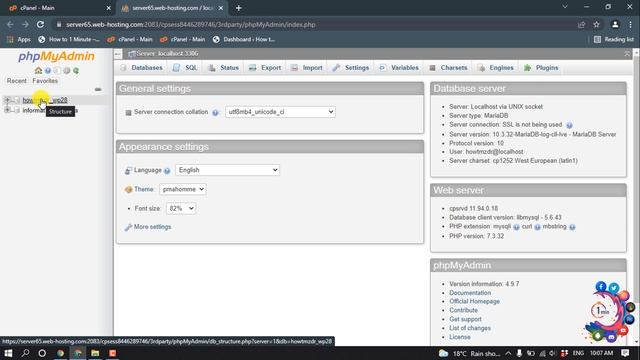Screen dimensions: 640x360
Task: Open Dashboard bookmark in bookmarks bar
Action: (x=244, y=39)
